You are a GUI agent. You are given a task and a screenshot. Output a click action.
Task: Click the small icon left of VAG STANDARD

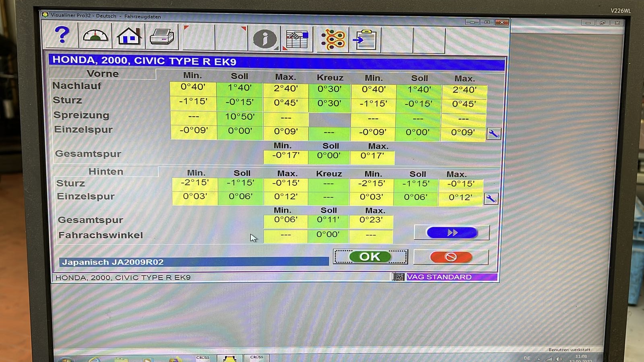coord(398,277)
